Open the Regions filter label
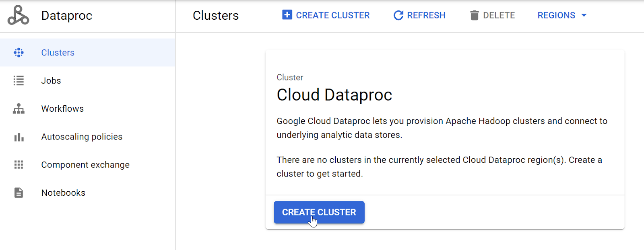The image size is (644, 250). click(556, 15)
